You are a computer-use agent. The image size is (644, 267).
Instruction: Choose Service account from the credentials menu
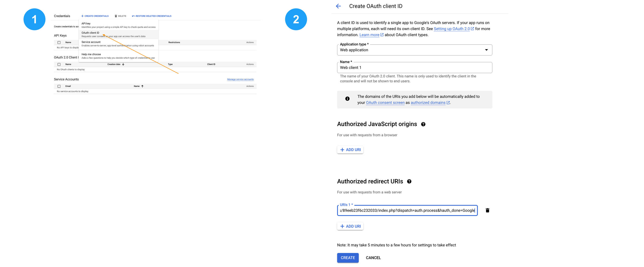118,44
